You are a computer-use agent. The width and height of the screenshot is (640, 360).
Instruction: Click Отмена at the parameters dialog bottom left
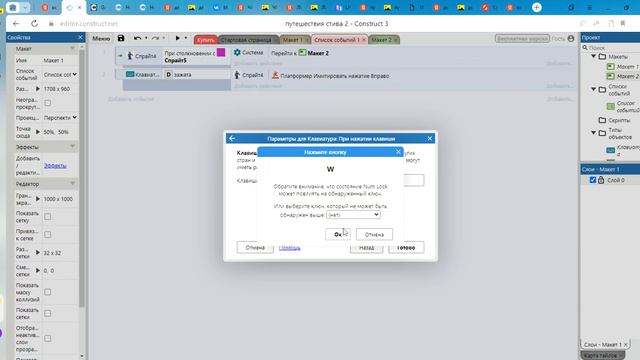(255, 248)
